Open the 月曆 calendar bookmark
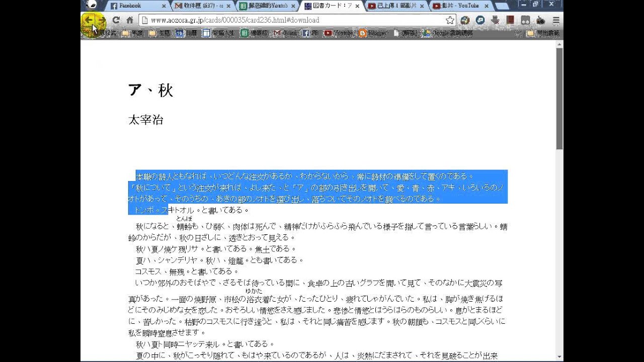644x362 pixels. tap(187, 33)
